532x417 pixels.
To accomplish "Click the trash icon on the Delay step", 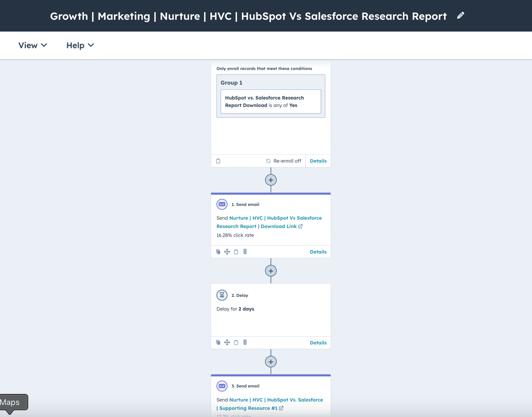I will pyautogui.click(x=245, y=342).
